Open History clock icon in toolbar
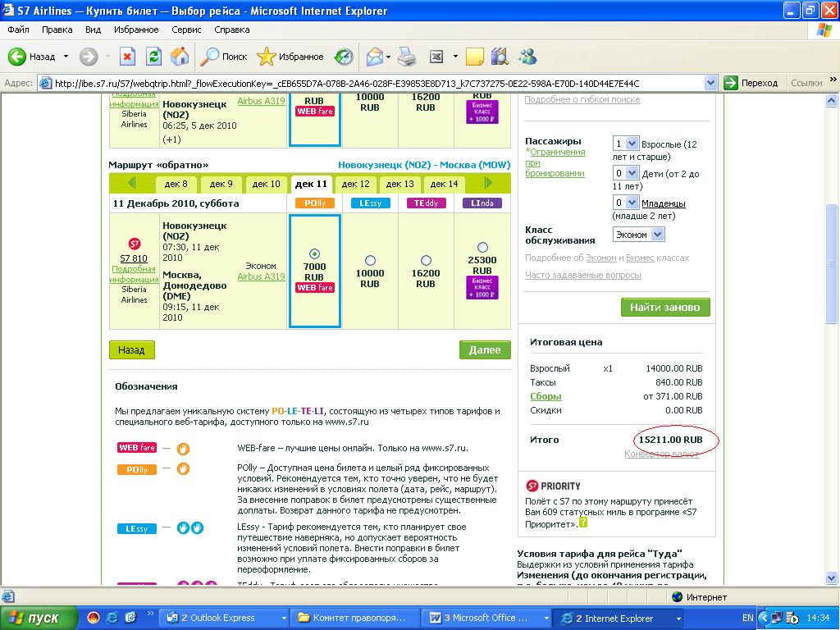 tap(344, 57)
